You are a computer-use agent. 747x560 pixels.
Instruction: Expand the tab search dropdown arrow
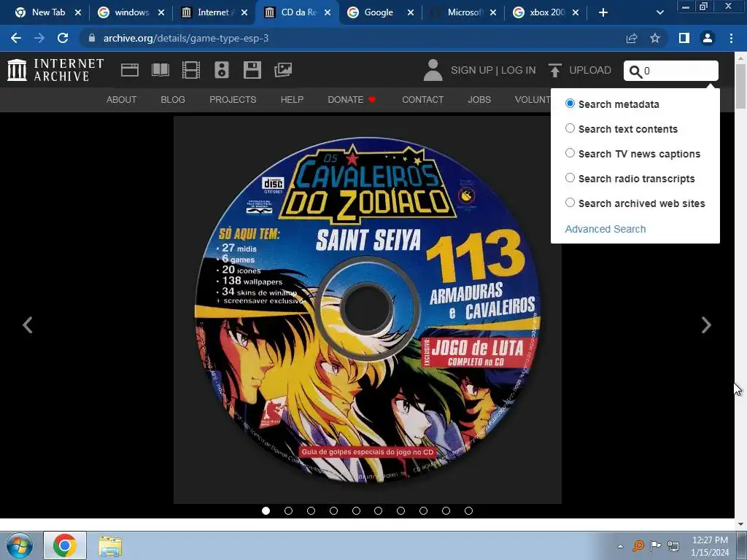pyautogui.click(x=659, y=12)
